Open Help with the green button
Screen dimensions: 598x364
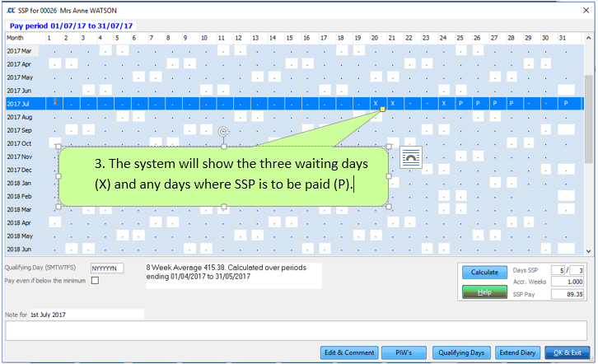(484, 292)
